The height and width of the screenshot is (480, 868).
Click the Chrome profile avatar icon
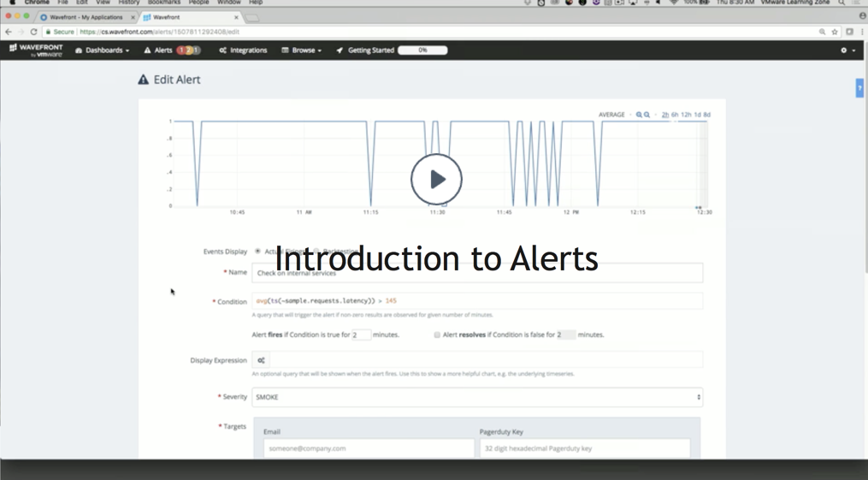pos(863,16)
